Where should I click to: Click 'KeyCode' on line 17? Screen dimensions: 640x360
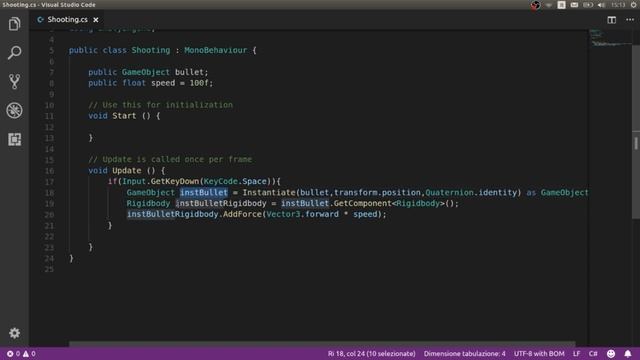pyautogui.click(x=220, y=181)
